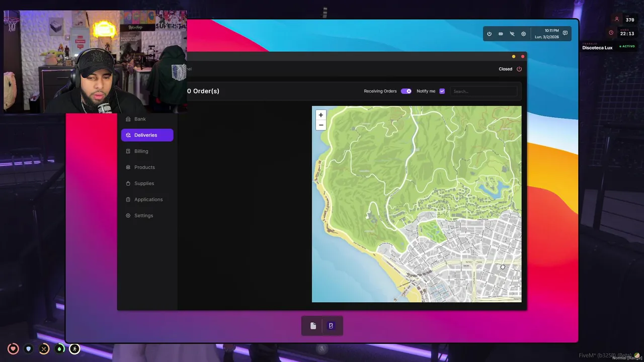Click the yellow minimize dot of the window
The width and height of the screenshot is (644, 362).
click(x=513, y=56)
